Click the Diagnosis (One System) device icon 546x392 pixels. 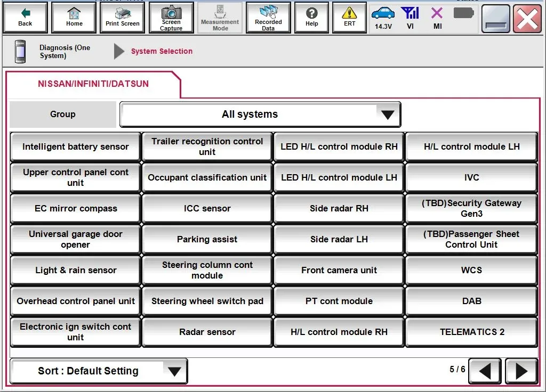coord(20,52)
